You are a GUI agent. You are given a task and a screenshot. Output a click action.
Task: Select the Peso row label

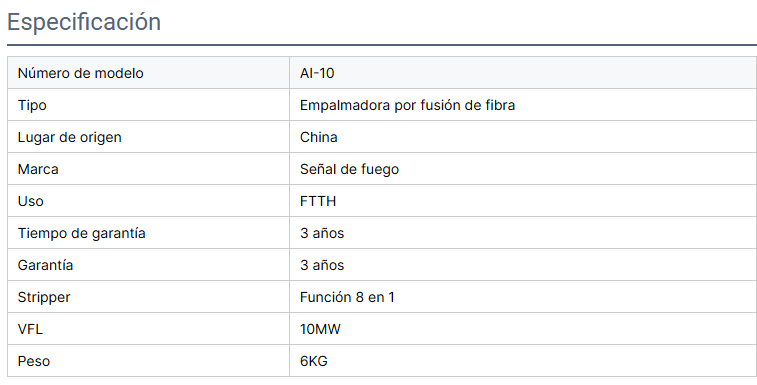click(x=34, y=361)
